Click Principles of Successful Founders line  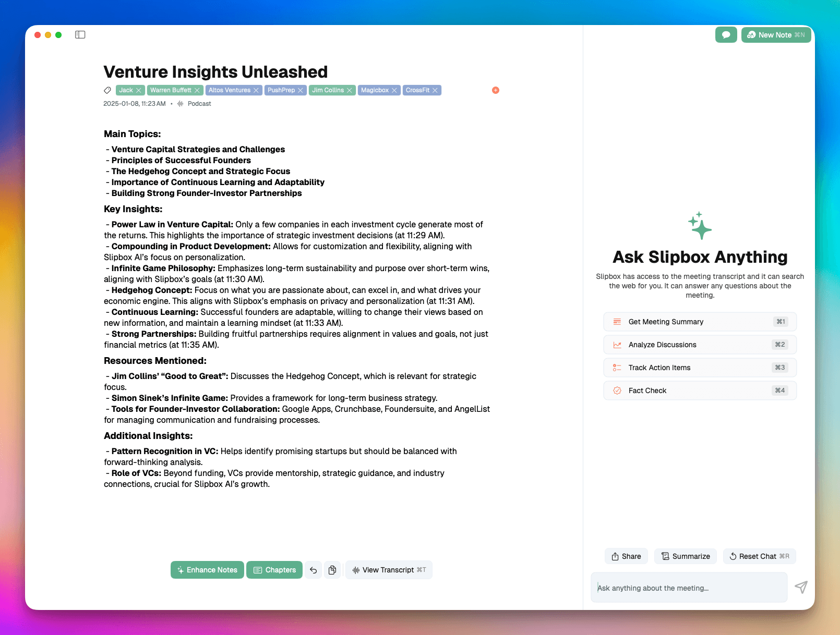181,160
